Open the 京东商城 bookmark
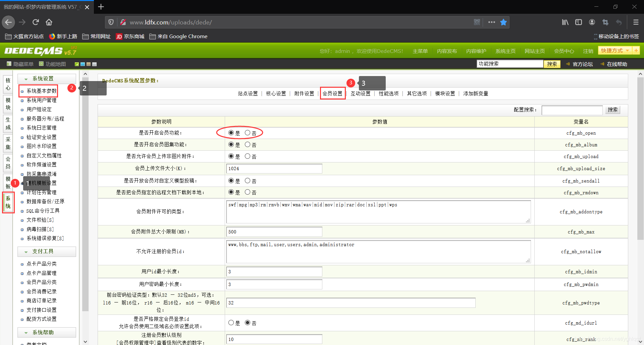Viewport: 644px width, 345px height. pos(130,37)
